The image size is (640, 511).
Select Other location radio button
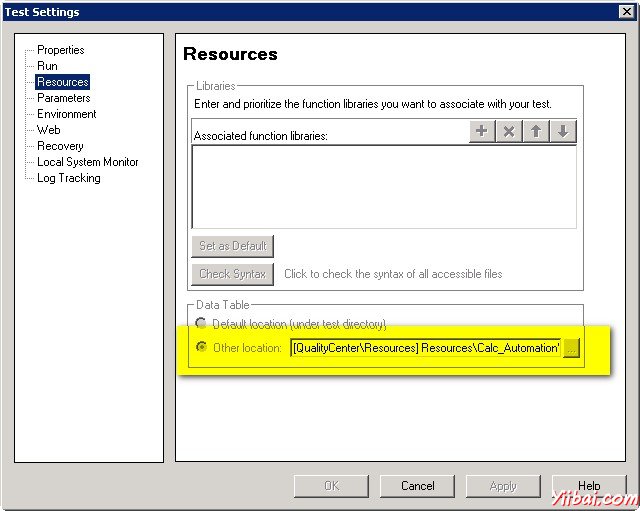point(202,348)
